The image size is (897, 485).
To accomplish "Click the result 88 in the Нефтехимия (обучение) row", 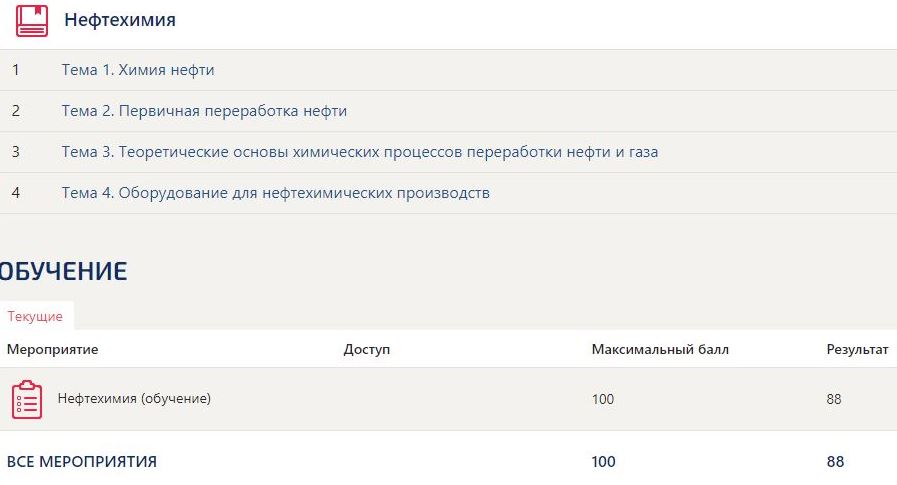I will [834, 399].
